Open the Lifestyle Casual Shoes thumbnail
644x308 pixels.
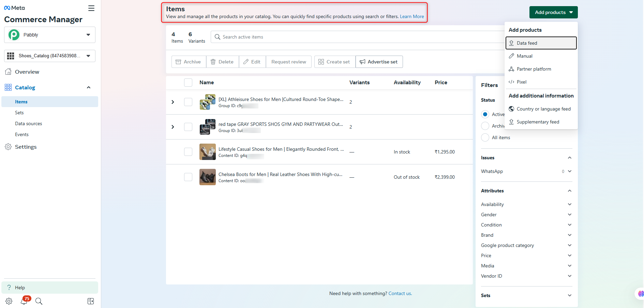pos(208,152)
